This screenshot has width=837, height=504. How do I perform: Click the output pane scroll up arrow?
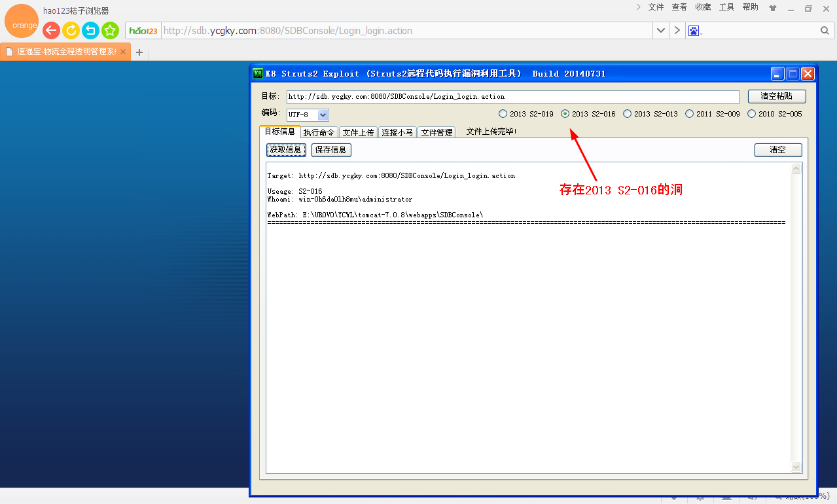pyautogui.click(x=796, y=169)
